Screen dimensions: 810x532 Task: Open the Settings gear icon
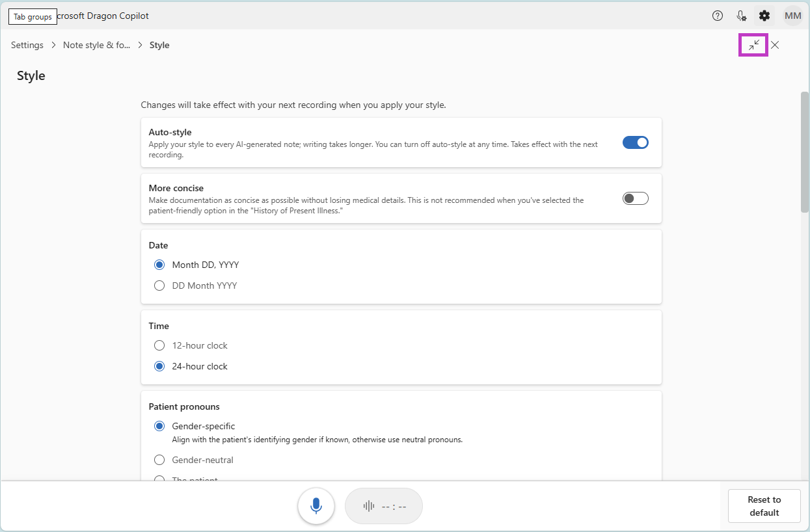pos(764,16)
